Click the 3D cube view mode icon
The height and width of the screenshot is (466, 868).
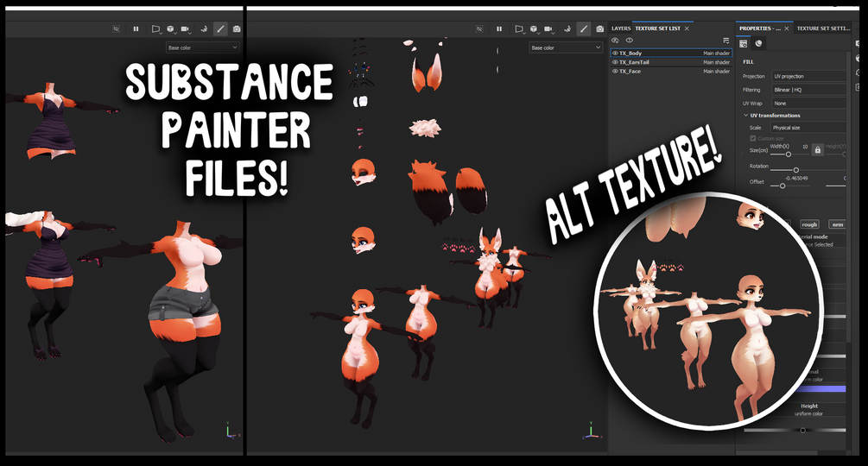tap(534, 28)
